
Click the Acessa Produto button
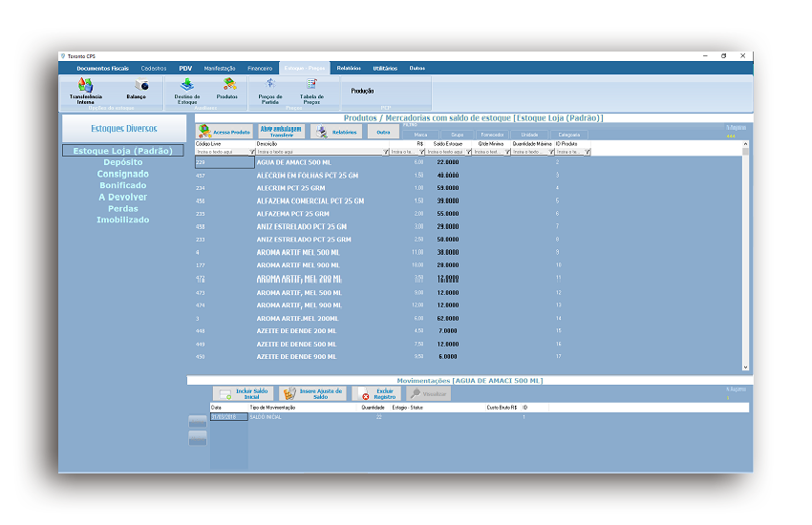pyautogui.click(x=224, y=132)
